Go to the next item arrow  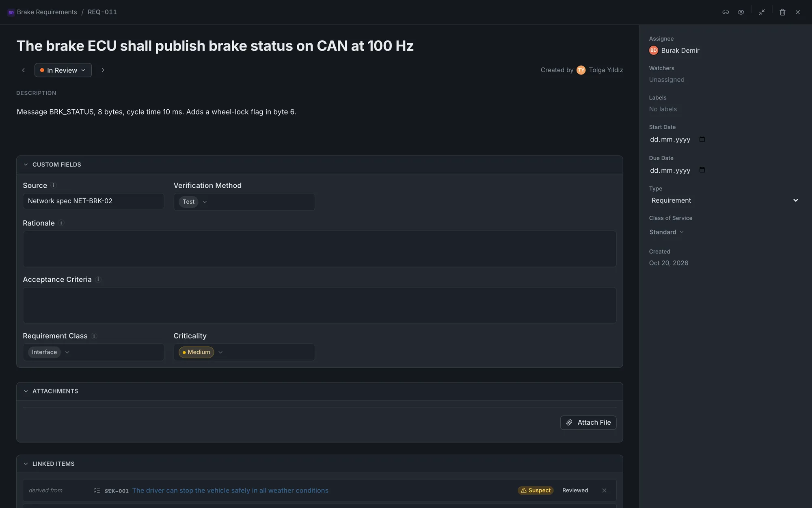pos(103,70)
